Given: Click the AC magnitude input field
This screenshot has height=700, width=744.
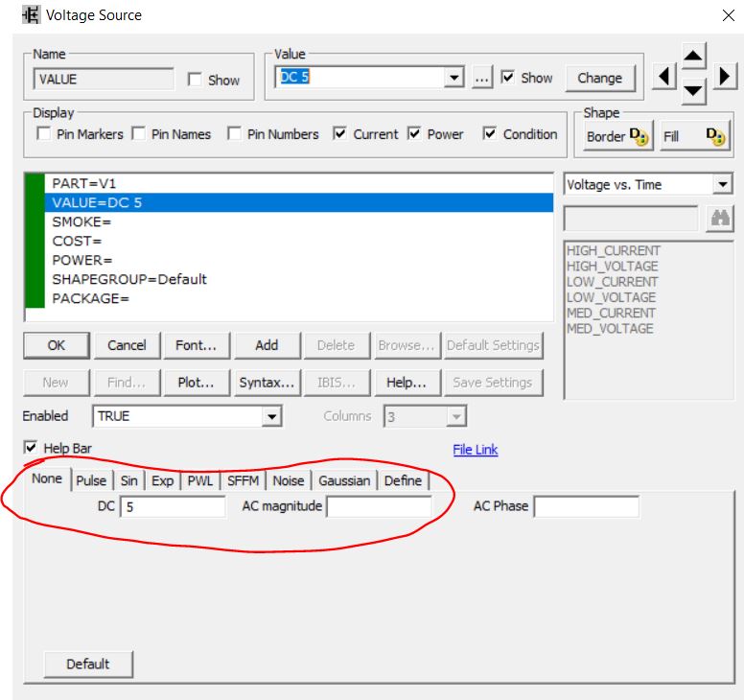Looking at the screenshot, I should tap(380, 507).
